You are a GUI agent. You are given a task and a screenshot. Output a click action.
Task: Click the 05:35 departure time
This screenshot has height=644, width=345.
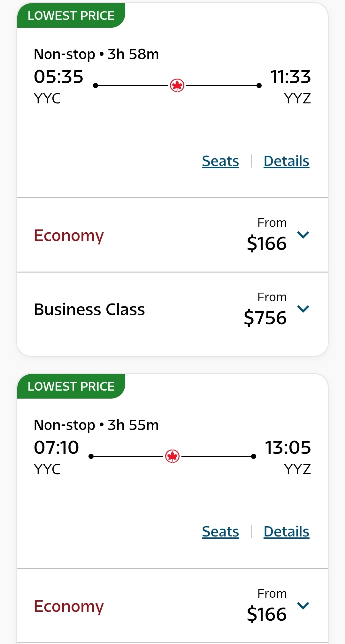pos(58,77)
